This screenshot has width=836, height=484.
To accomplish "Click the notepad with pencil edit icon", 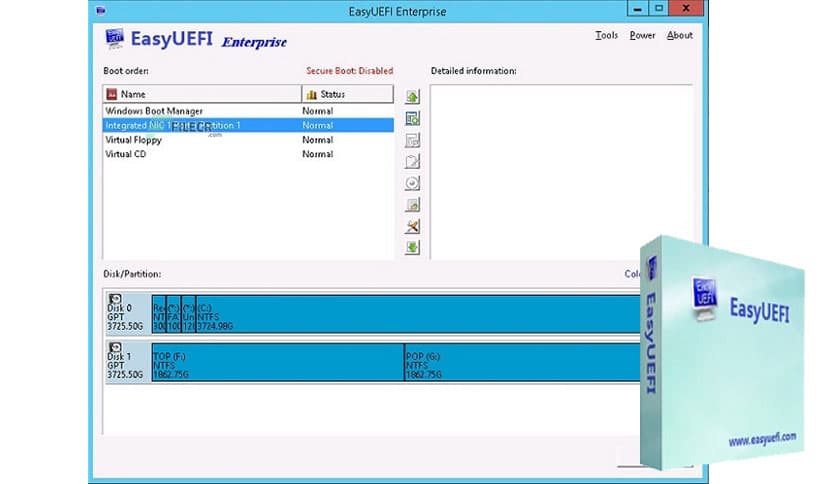I will tap(412, 162).
